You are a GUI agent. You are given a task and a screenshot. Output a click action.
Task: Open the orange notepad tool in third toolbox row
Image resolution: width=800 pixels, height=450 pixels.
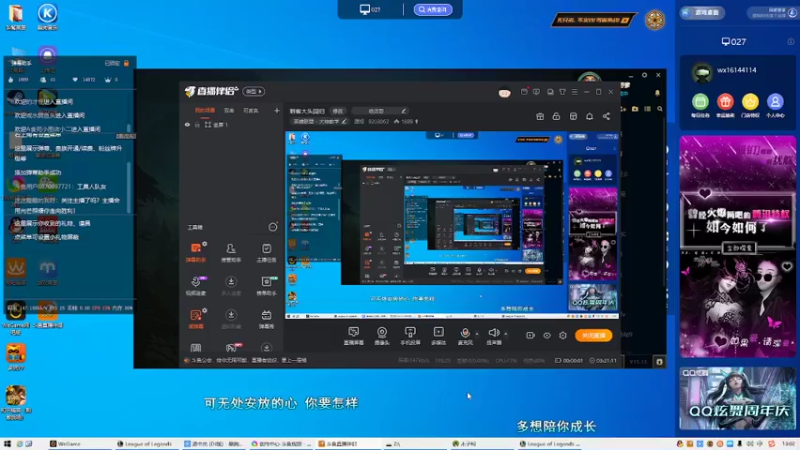pyautogui.click(x=195, y=319)
